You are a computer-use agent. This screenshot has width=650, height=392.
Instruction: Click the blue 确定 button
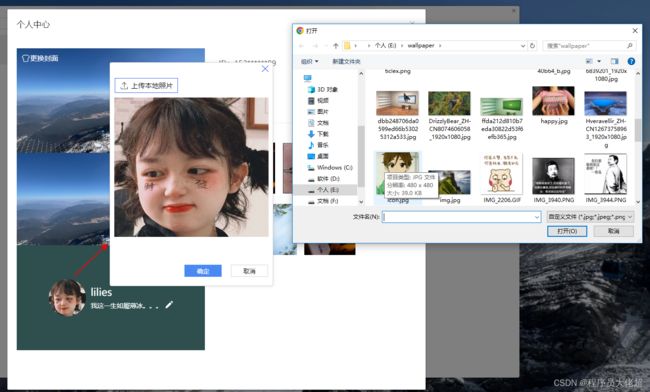[x=203, y=271]
